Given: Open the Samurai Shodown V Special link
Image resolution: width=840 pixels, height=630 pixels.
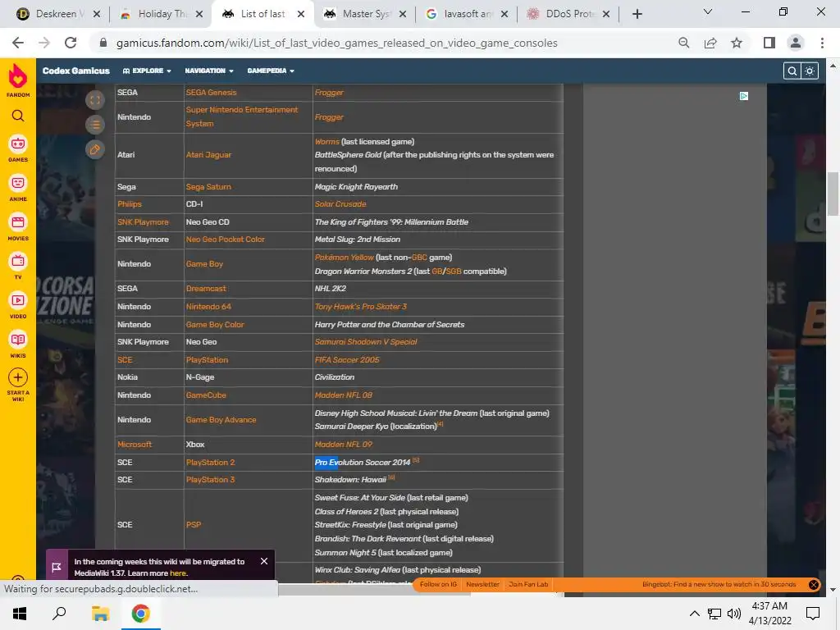Looking at the screenshot, I should [365, 342].
